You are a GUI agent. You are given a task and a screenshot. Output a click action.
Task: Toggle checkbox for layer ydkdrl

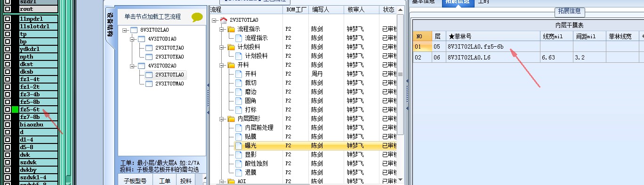[8, 49]
